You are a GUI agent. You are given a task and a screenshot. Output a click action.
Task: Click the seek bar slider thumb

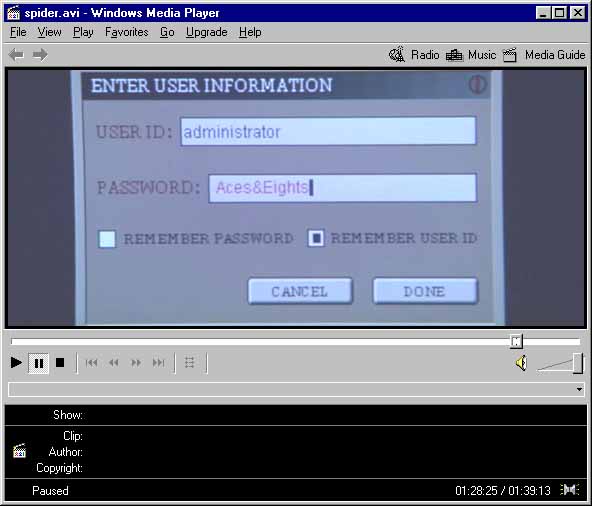pyautogui.click(x=516, y=341)
